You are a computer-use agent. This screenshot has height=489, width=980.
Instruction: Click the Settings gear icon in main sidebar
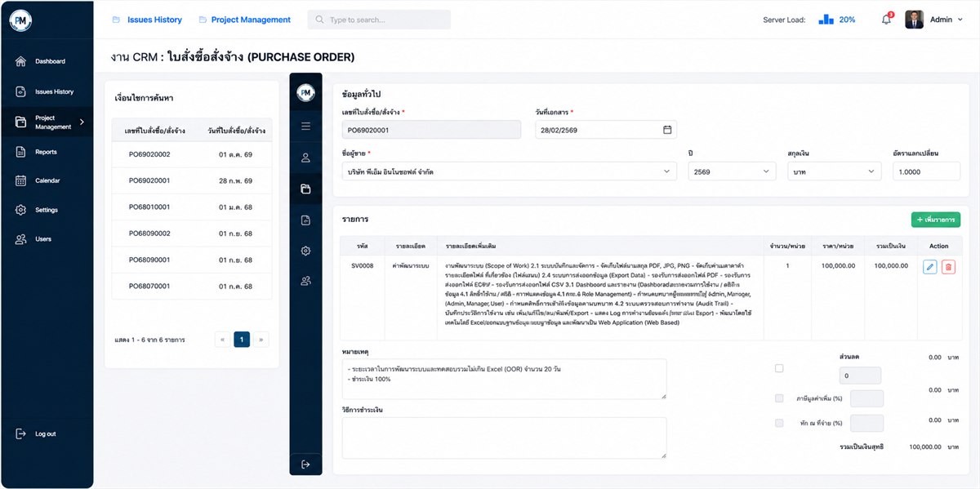[x=21, y=210]
